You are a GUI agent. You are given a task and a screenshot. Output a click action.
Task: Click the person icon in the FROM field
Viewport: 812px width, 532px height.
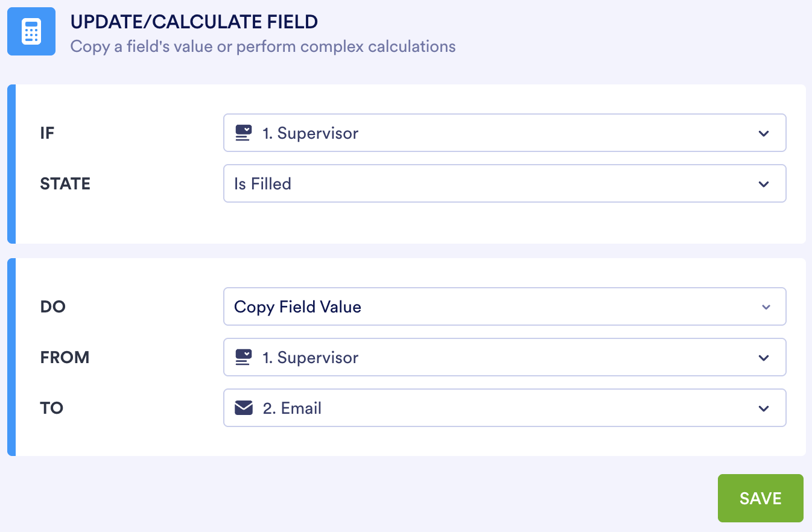[243, 357]
